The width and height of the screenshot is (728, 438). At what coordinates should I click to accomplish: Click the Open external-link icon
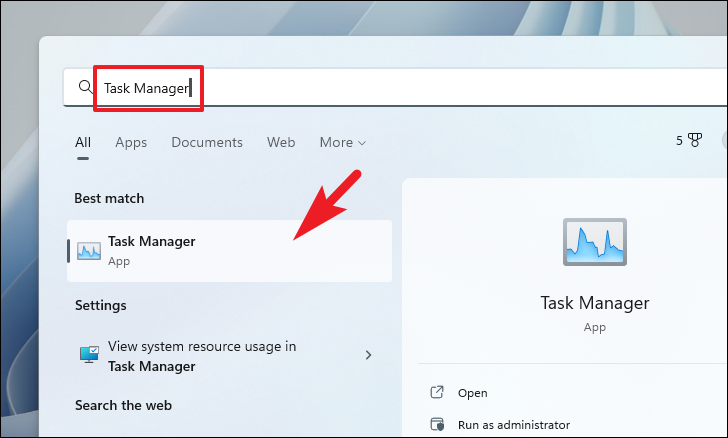437,392
